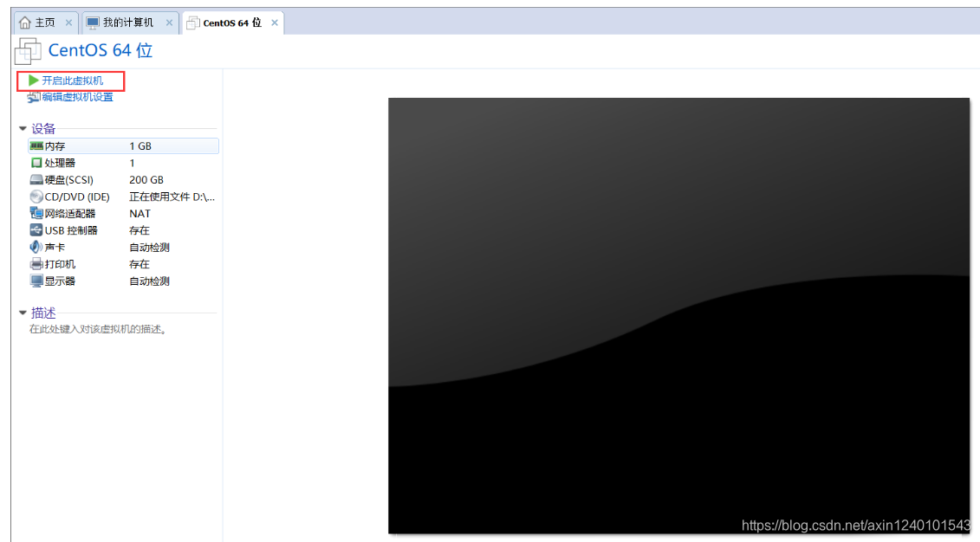The height and width of the screenshot is (542, 980).
Task: Select the display (显示器) monitor icon
Action: point(36,281)
